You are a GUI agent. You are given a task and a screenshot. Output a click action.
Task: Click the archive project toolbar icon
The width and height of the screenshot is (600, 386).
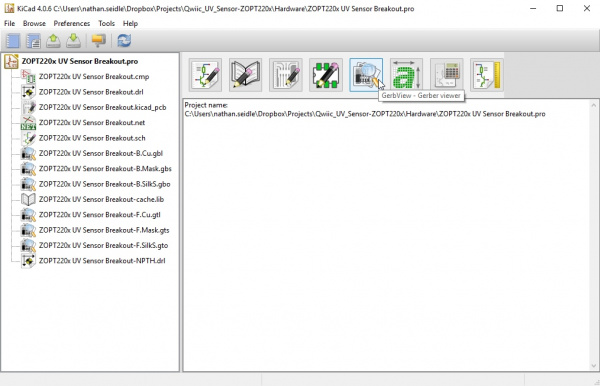click(53, 41)
